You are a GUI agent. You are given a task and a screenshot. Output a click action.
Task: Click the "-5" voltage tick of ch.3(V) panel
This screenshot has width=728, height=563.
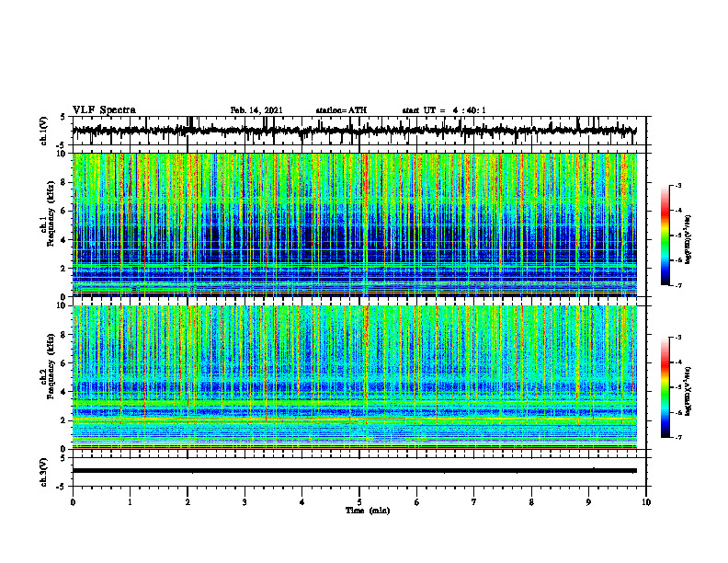(x=62, y=487)
